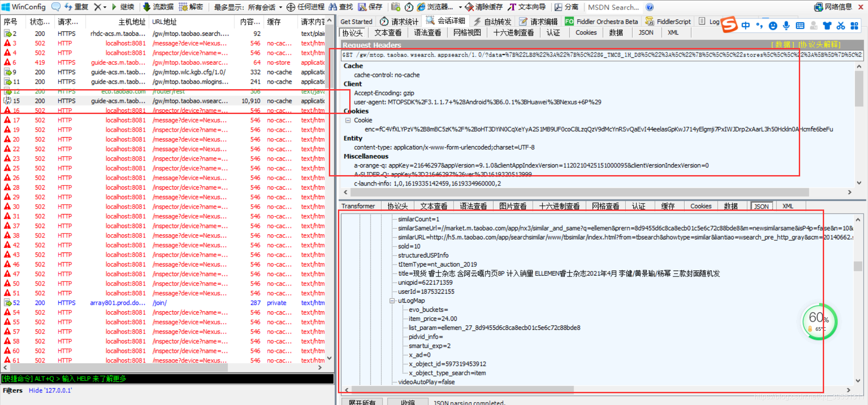
Task: Click the blue help question-mark icon
Action: click(650, 7)
